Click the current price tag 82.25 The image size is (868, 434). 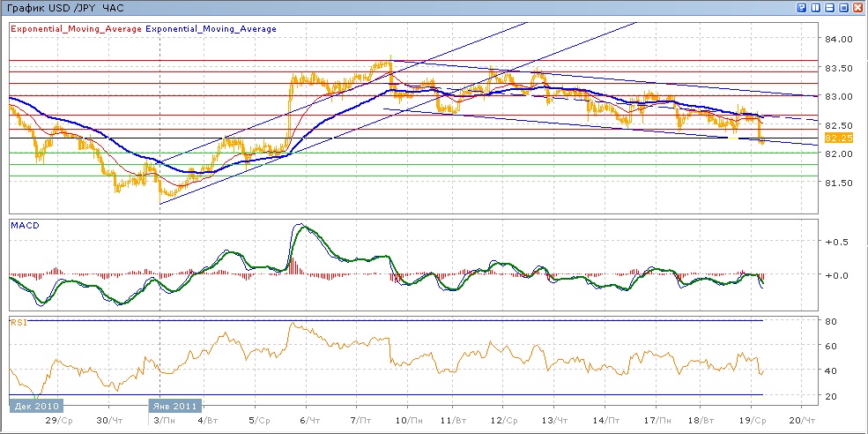(x=836, y=138)
